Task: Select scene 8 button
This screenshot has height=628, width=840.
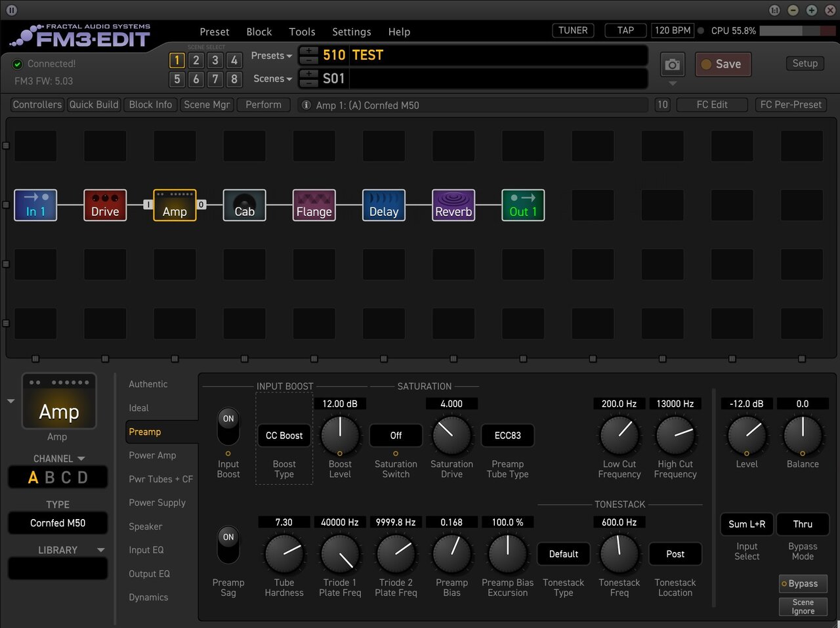Action: (234, 79)
